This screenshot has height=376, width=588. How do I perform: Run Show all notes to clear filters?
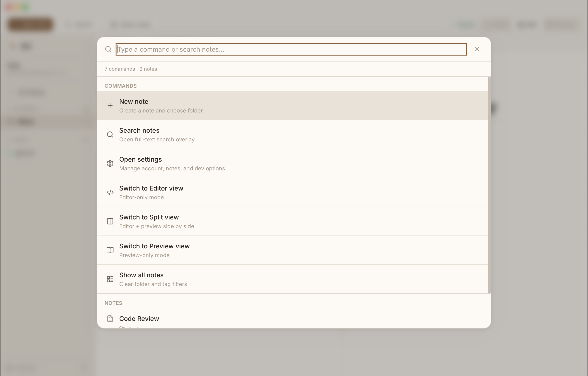pyautogui.click(x=220, y=279)
